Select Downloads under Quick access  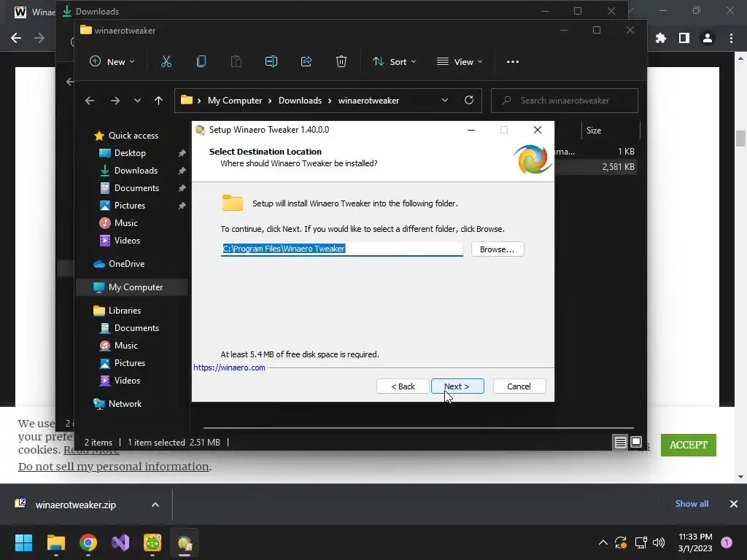136,171
